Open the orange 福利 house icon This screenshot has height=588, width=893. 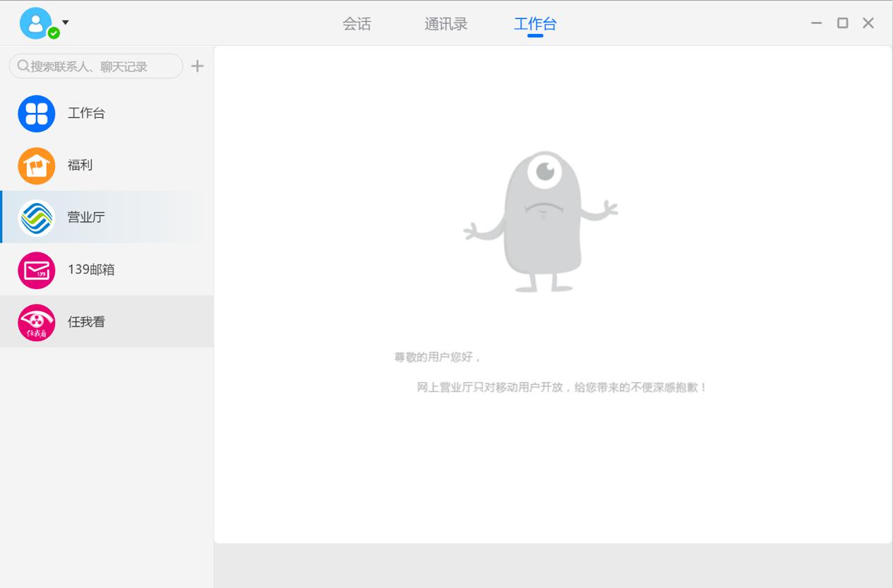click(37, 166)
